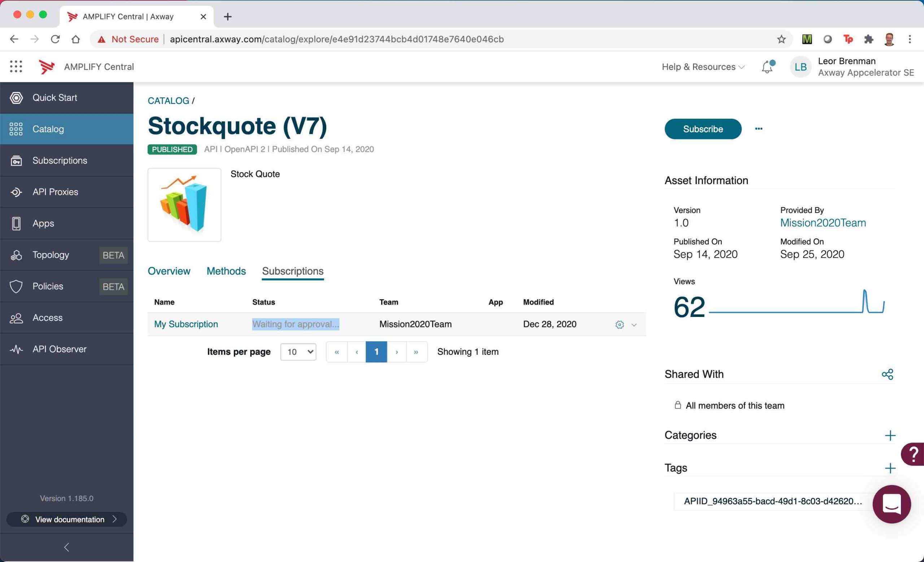Select page 1 in pagination
924x562 pixels.
[x=376, y=352]
